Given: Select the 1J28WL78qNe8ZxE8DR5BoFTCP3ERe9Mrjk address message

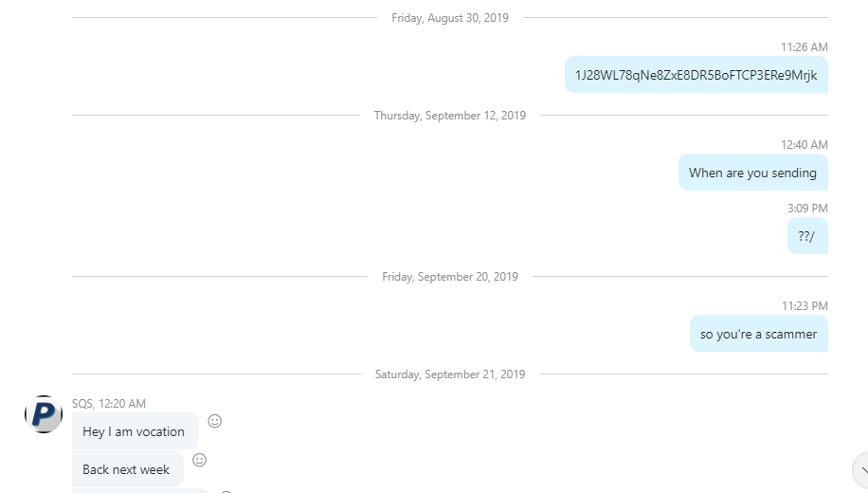Looking at the screenshot, I should [696, 75].
